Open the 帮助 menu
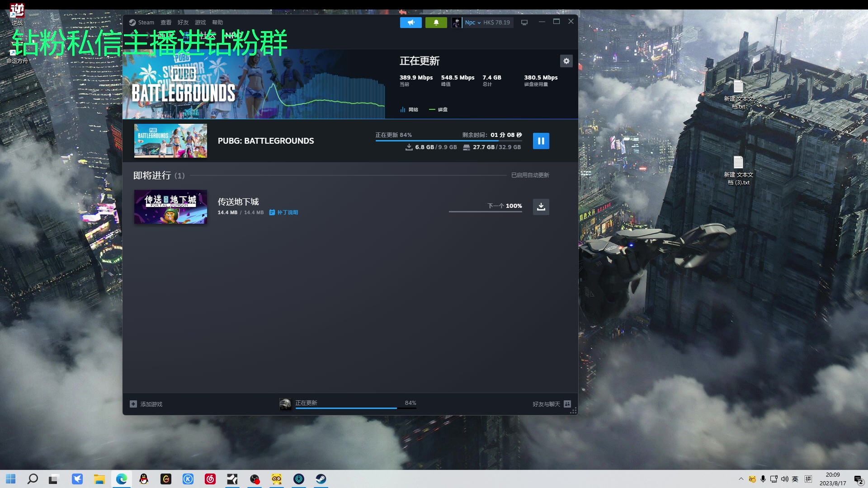 pyautogui.click(x=217, y=23)
